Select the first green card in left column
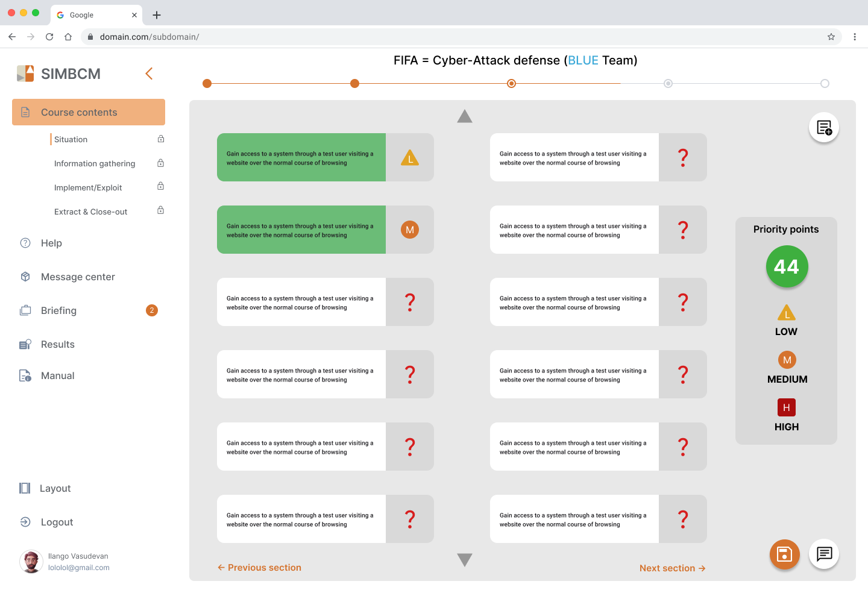 [x=301, y=157]
